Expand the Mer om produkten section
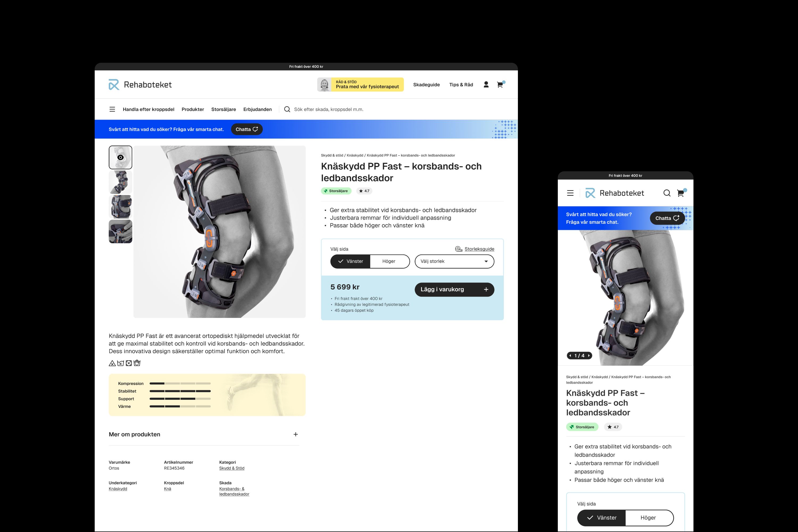798x532 pixels. [x=203, y=435]
